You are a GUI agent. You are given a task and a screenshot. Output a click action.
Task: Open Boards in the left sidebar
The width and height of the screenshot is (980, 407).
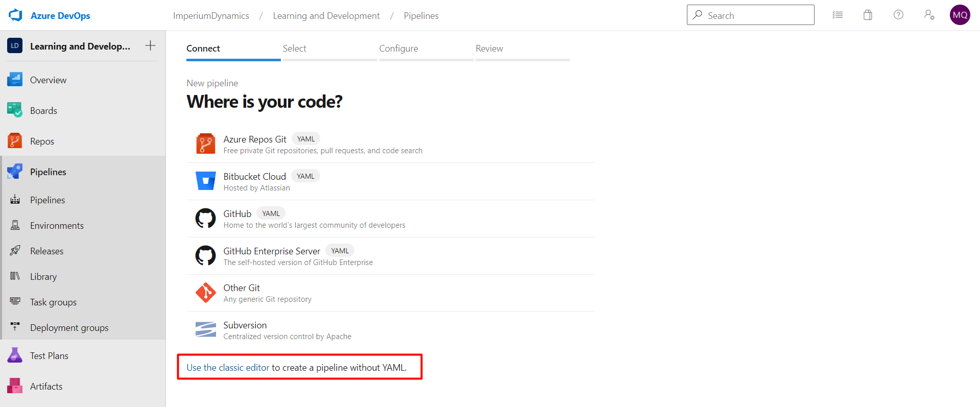pyautogui.click(x=43, y=111)
